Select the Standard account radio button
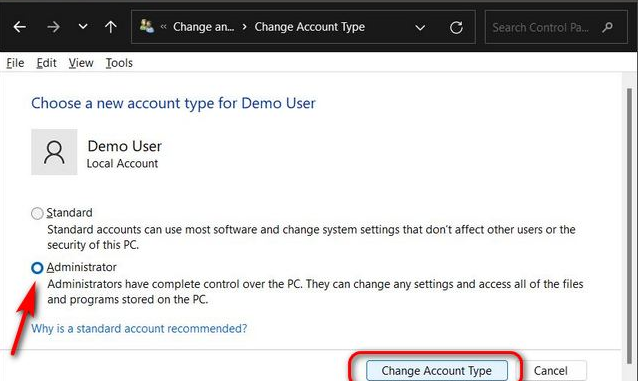Viewport: 640px width, 381px height. (37, 213)
